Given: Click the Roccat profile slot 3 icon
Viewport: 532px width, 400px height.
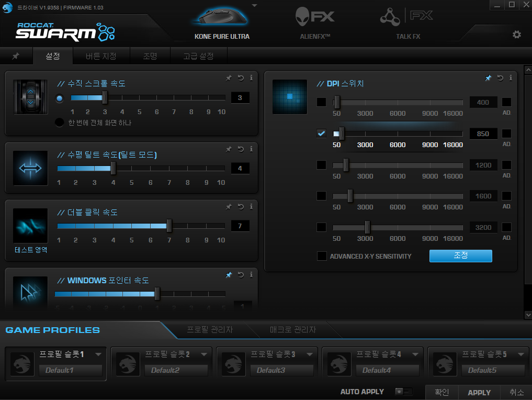Looking at the screenshot, I should (233, 364).
